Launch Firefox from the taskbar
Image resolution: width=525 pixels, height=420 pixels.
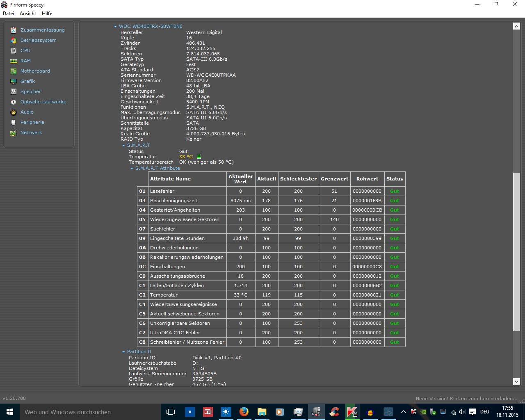244,412
